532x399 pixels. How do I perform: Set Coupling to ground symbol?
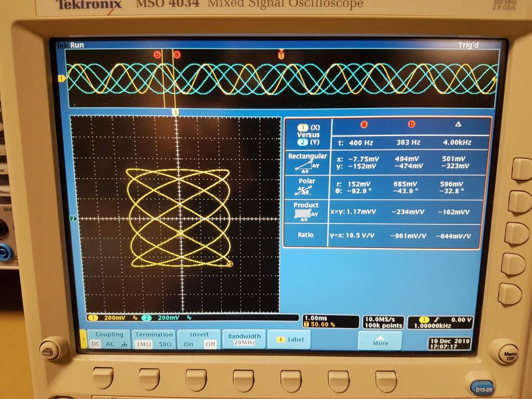pyautogui.click(x=124, y=344)
